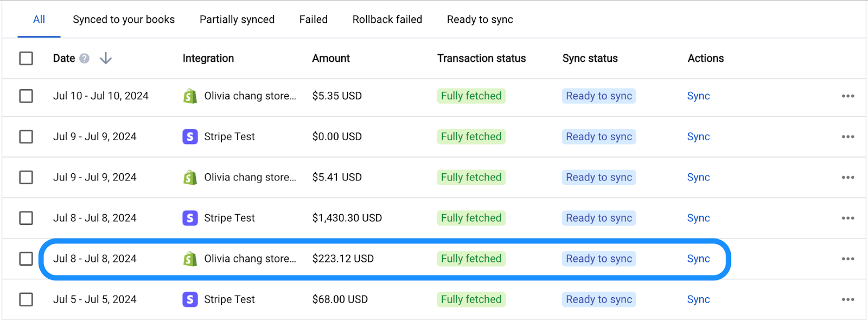Click the Shopify icon in the $5.35 row
The image size is (868, 320).
(x=190, y=96)
